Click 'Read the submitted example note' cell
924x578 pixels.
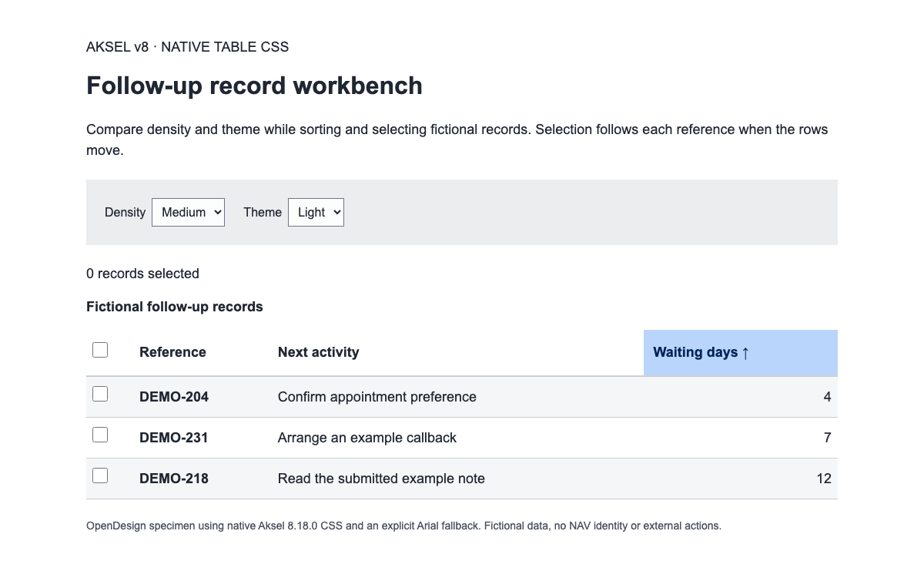381,479
